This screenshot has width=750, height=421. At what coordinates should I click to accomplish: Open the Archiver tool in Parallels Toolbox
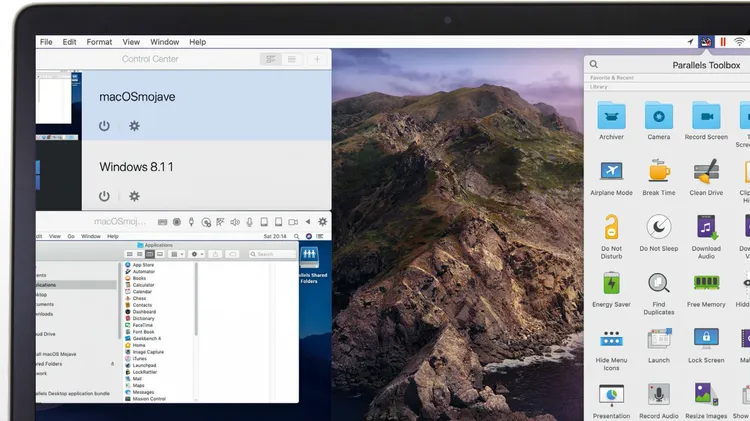click(x=611, y=116)
